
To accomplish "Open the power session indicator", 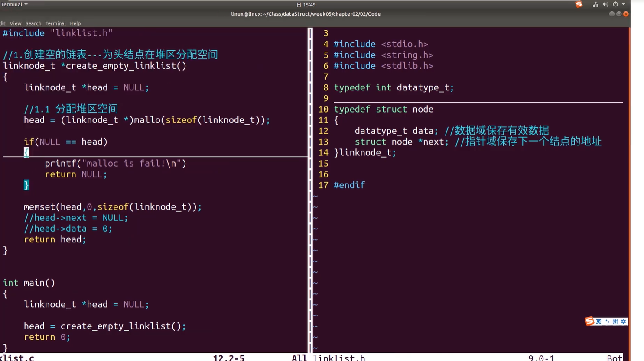I will tap(615, 4).
